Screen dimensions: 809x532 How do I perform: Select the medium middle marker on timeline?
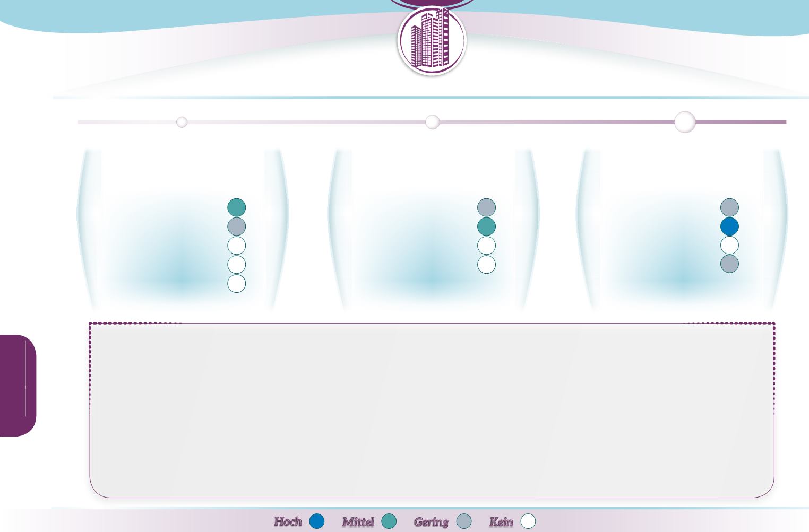pyautogui.click(x=433, y=122)
